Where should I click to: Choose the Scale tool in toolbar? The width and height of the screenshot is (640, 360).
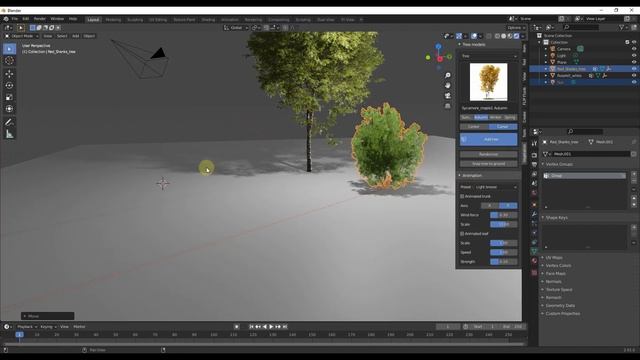(x=9, y=97)
